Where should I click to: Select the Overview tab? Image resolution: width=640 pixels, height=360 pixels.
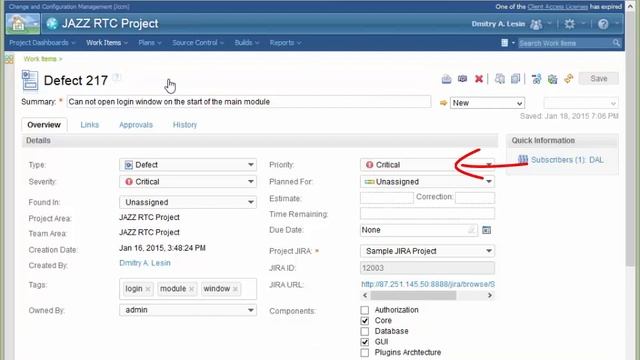44,125
